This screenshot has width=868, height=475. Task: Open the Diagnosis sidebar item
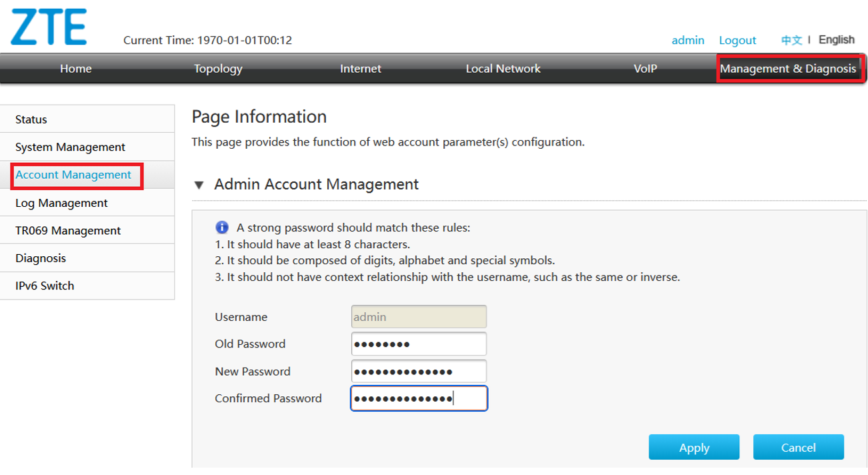[41, 258]
